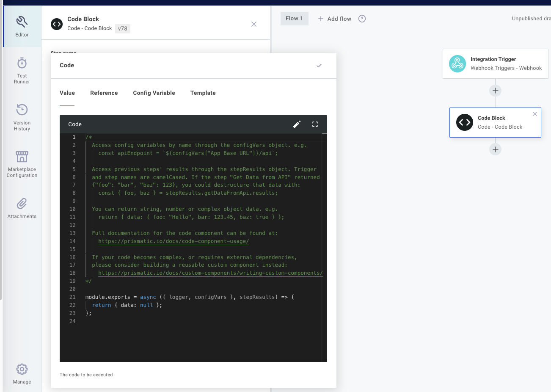Viewport: 551px width, 392px height.
Task: Remove the Code Block step from flow
Action: 535,114
